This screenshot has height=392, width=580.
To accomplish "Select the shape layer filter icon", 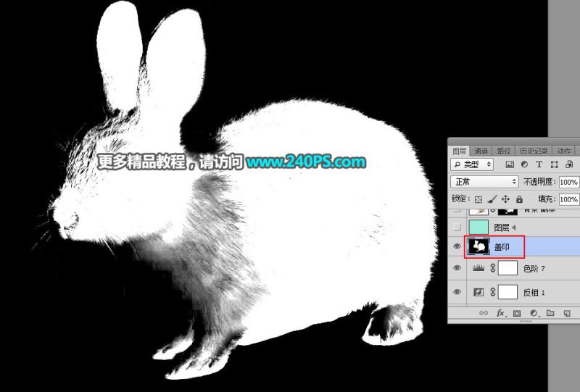I will click(554, 164).
